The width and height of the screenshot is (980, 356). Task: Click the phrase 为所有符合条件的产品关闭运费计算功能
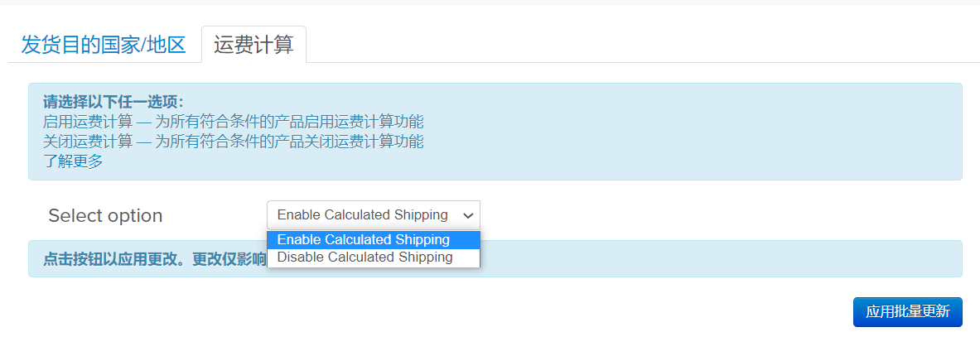(289, 142)
